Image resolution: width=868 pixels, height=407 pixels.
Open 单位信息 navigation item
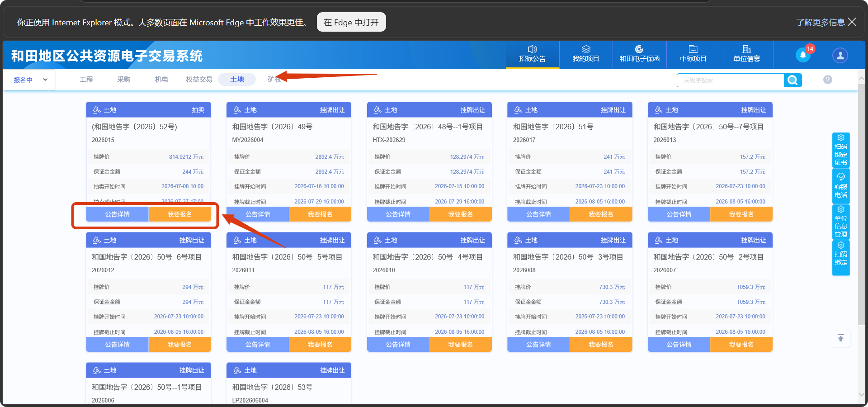(x=747, y=54)
